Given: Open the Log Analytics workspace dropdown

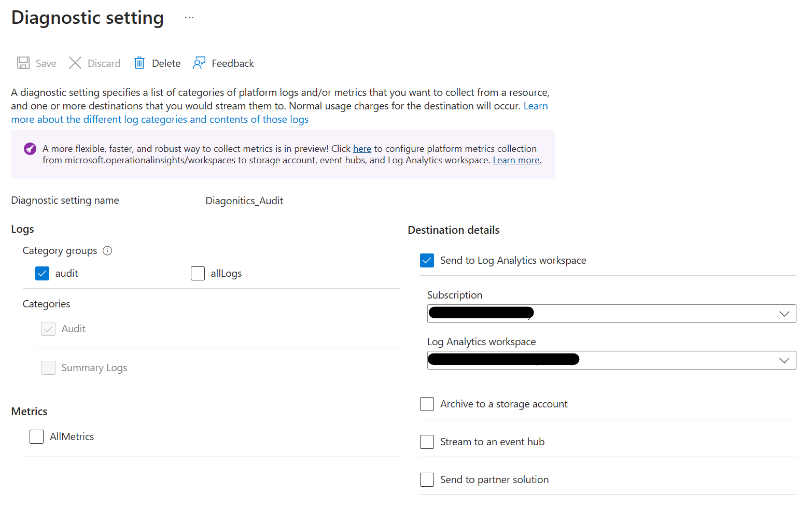Looking at the screenshot, I should tap(784, 360).
